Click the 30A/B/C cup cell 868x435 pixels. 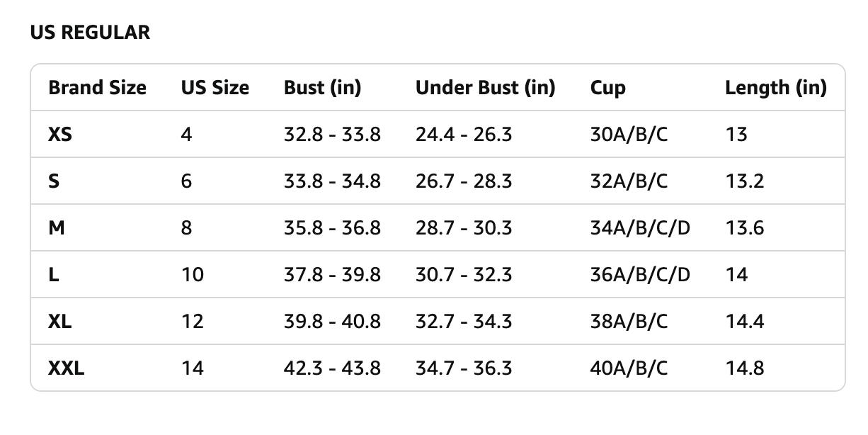pyautogui.click(x=629, y=134)
